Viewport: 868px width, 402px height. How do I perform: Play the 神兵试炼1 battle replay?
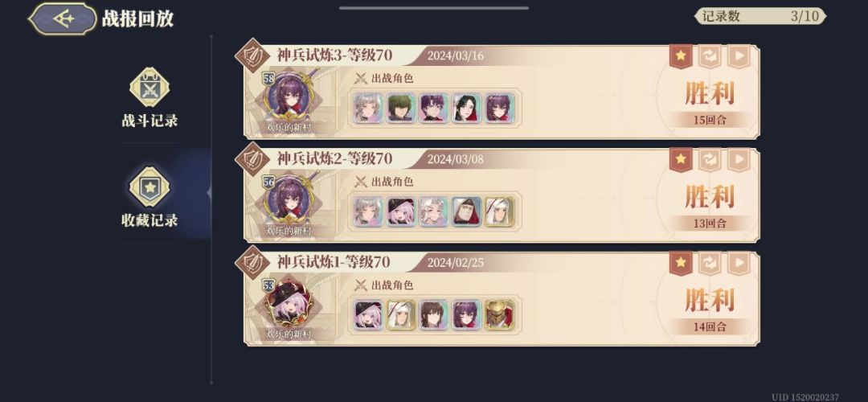point(739,262)
